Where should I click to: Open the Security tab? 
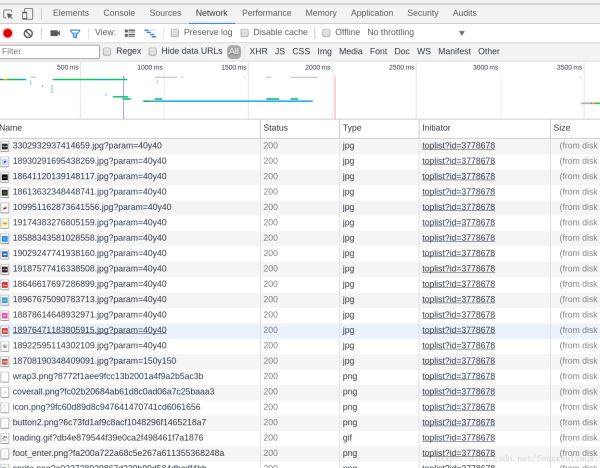point(422,13)
